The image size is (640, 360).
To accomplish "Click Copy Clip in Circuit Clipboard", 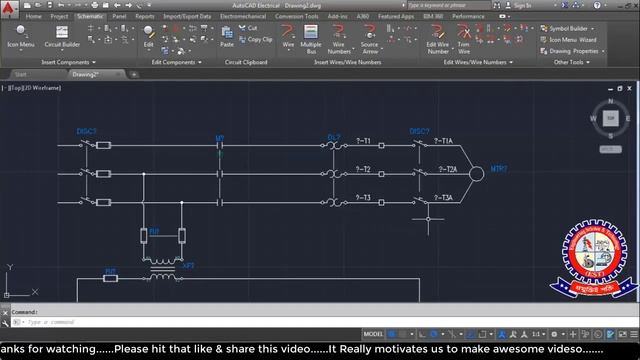I will coord(256,40).
